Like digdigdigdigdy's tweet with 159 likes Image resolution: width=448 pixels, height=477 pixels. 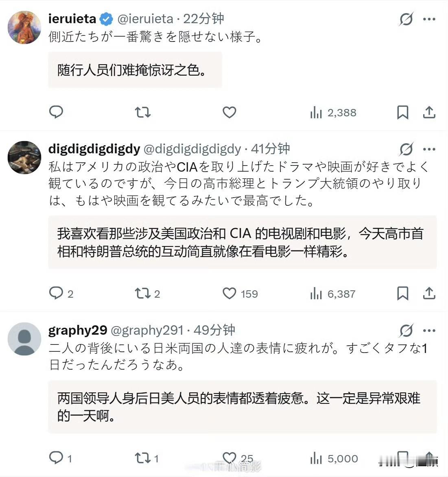click(229, 293)
